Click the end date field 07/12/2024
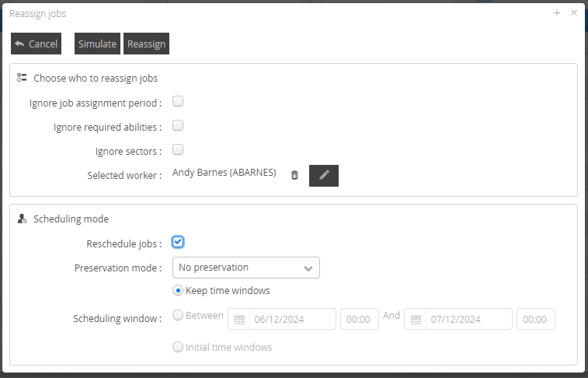Image resolution: width=588 pixels, height=378 pixels. (468, 320)
